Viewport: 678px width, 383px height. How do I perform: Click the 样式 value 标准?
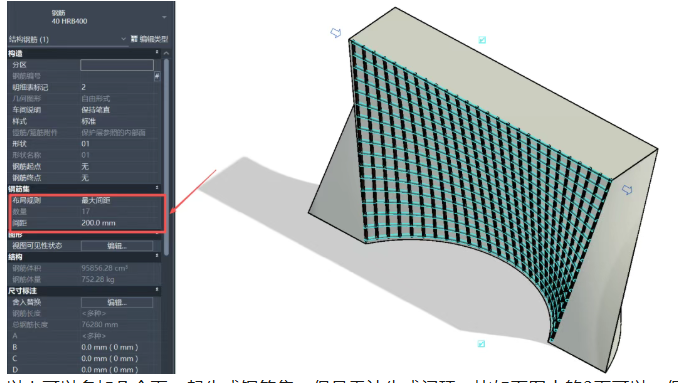pos(89,121)
